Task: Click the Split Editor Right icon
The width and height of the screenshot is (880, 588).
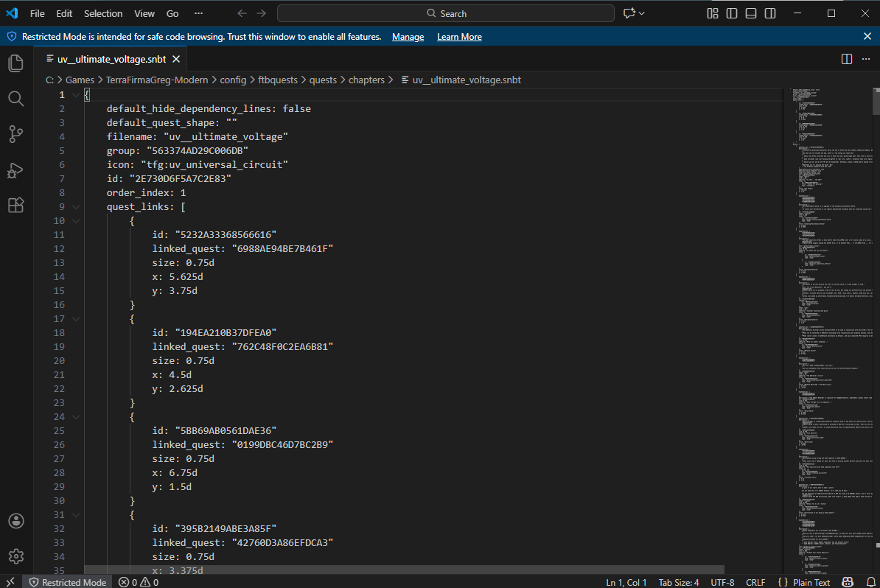Action: 847,59
